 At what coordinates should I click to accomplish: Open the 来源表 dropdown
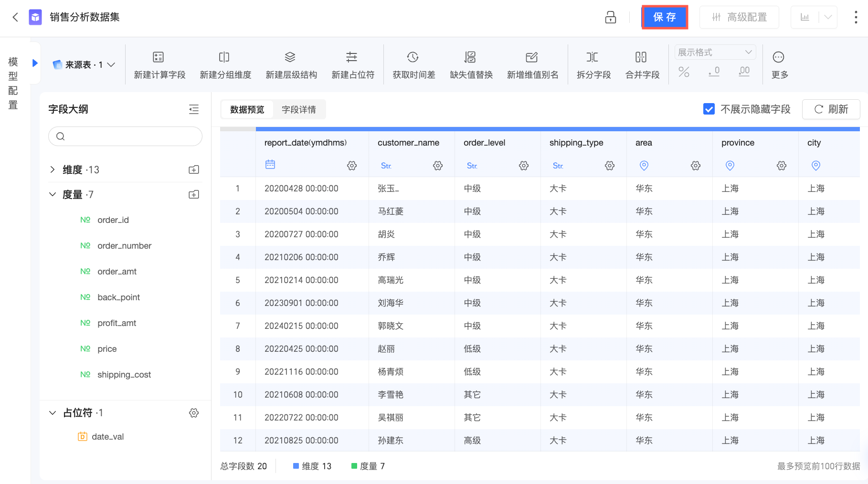coord(85,64)
